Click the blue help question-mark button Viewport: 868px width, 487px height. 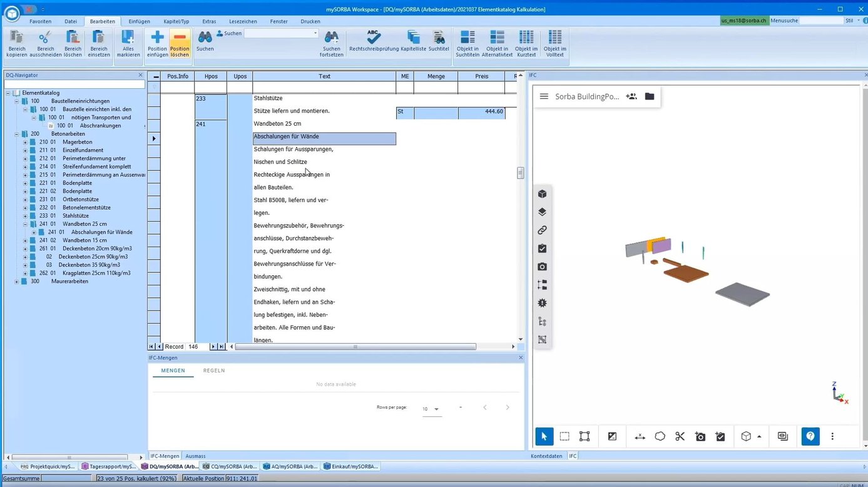(810, 436)
